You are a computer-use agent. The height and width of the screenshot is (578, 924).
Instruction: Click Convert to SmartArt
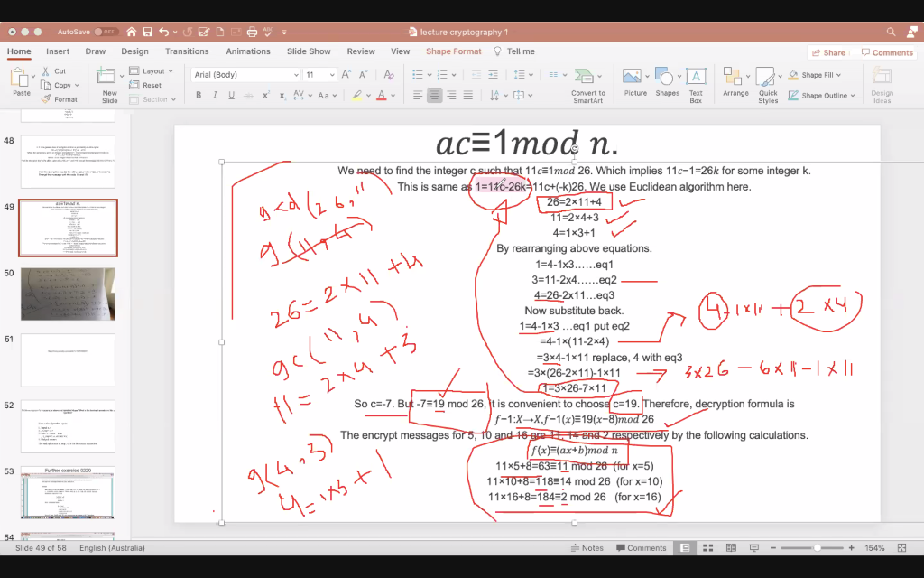pos(587,86)
